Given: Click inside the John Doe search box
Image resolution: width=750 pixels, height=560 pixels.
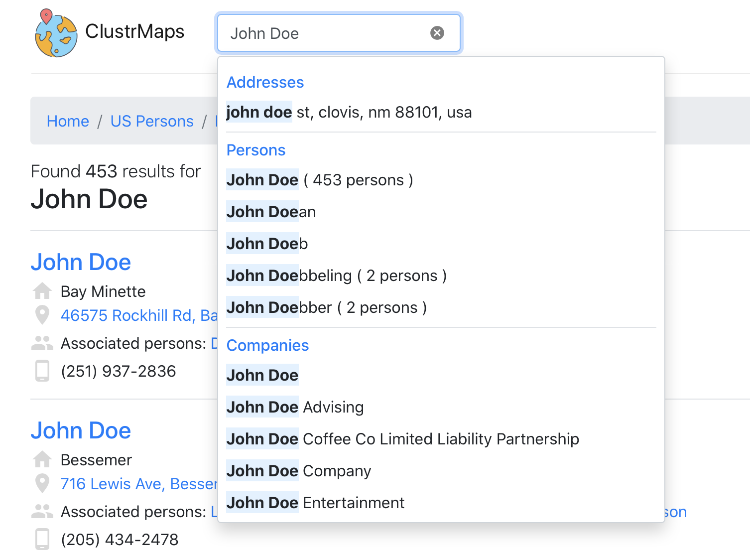Looking at the screenshot, I should [x=324, y=33].
